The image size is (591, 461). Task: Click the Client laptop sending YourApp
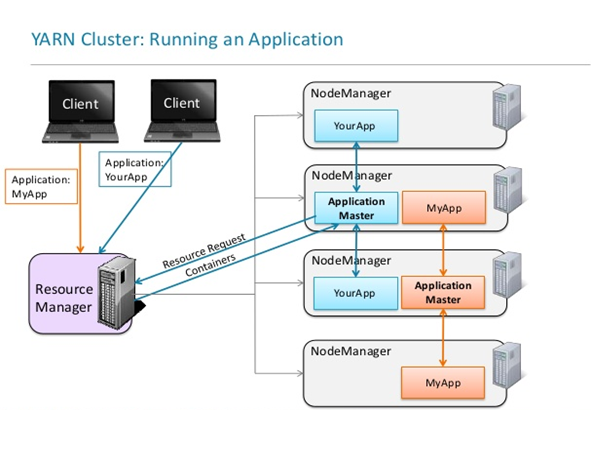click(182, 110)
